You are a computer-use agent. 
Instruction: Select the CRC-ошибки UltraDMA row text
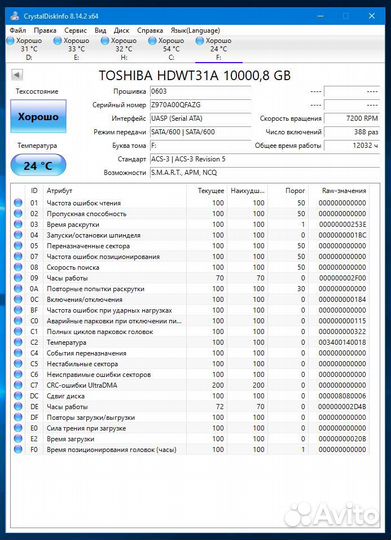click(82, 385)
